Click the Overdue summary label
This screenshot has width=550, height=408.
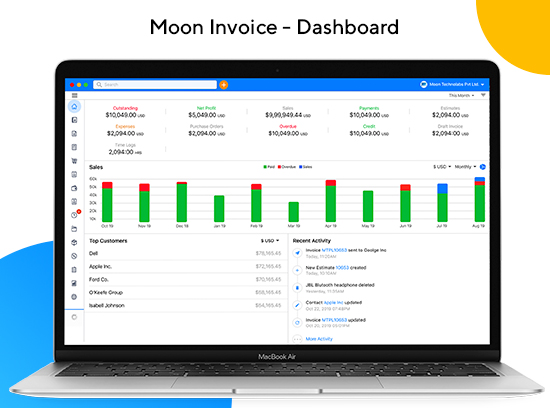click(x=288, y=126)
